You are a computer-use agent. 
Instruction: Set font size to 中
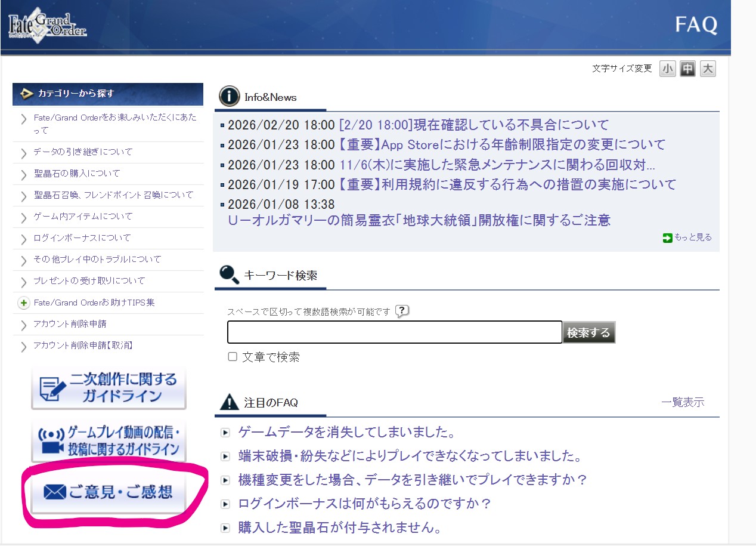(x=687, y=69)
